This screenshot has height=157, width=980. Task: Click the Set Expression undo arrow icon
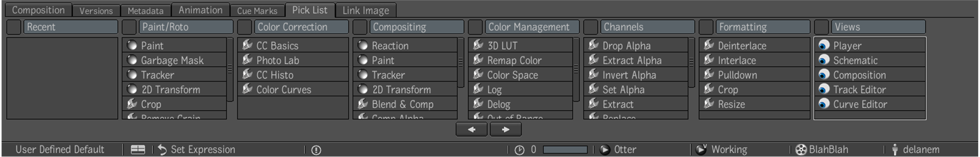pos(162,150)
